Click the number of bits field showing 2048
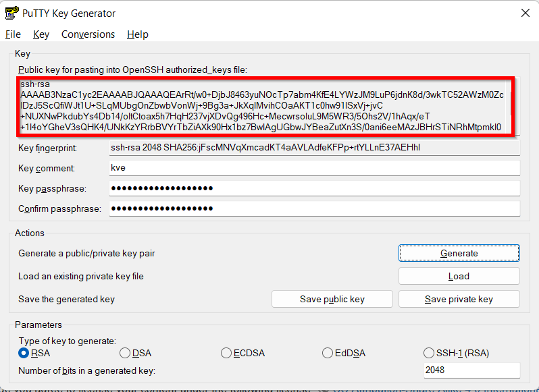539x392 pixels. click(x=471, y=370)
